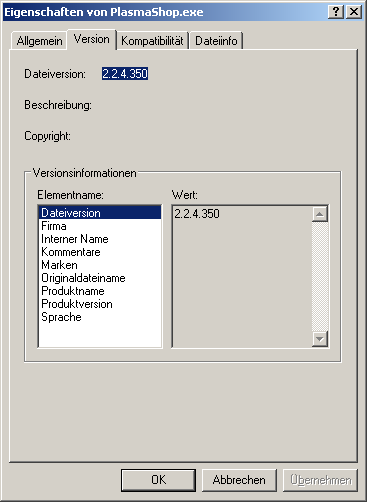
Task: Select Marken in the list
Action: point(100,265)
